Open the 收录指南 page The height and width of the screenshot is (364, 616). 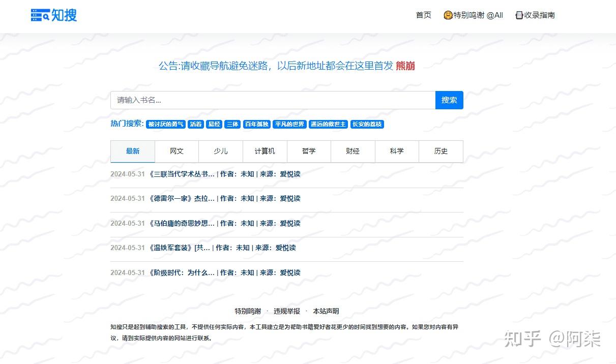(x=539, y=15)
